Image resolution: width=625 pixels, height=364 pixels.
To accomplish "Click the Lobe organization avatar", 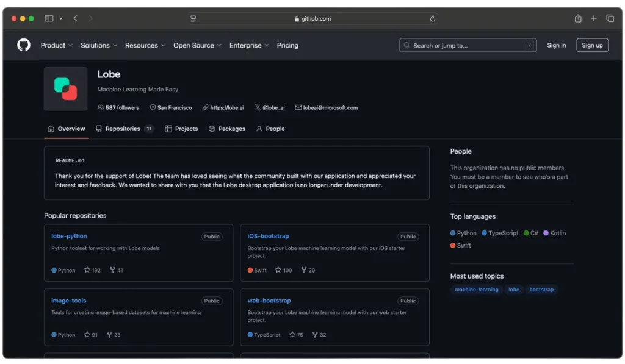I will pyautogui.click(x=66, y=89).
